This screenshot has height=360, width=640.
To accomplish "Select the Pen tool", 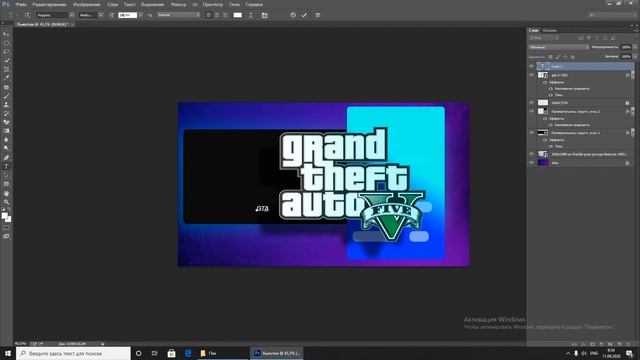I will coord(6,158).
